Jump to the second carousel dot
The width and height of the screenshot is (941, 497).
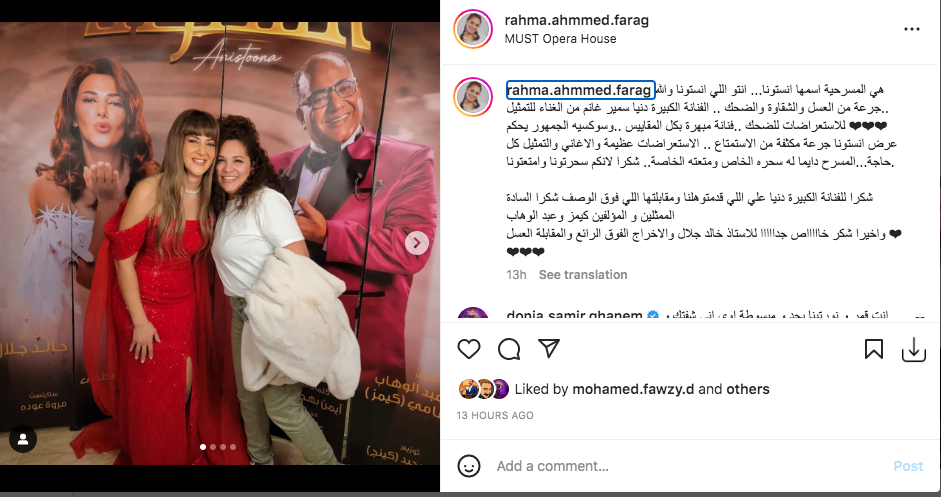pos(213,447)
